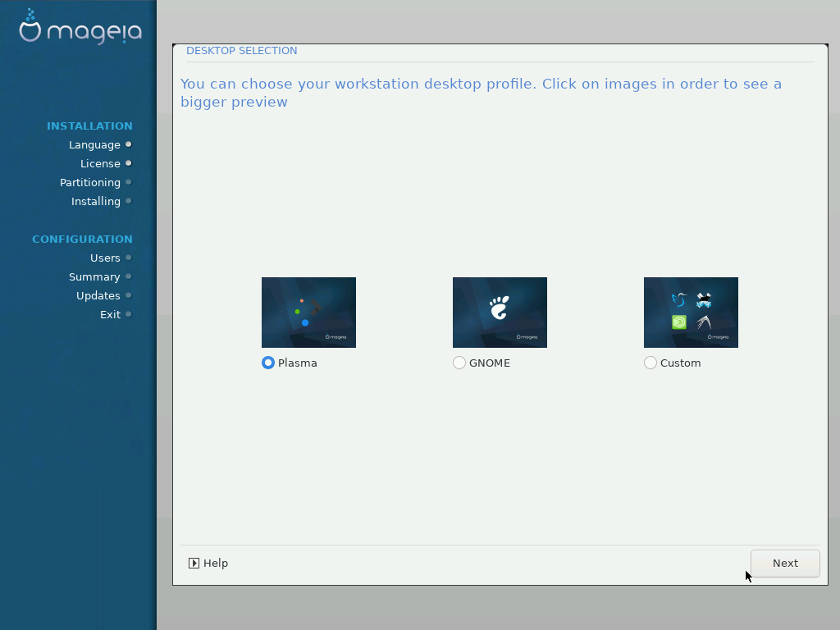Click the green icon in Custom preview
The image size is (840, 630).
[x=679, y=322]
